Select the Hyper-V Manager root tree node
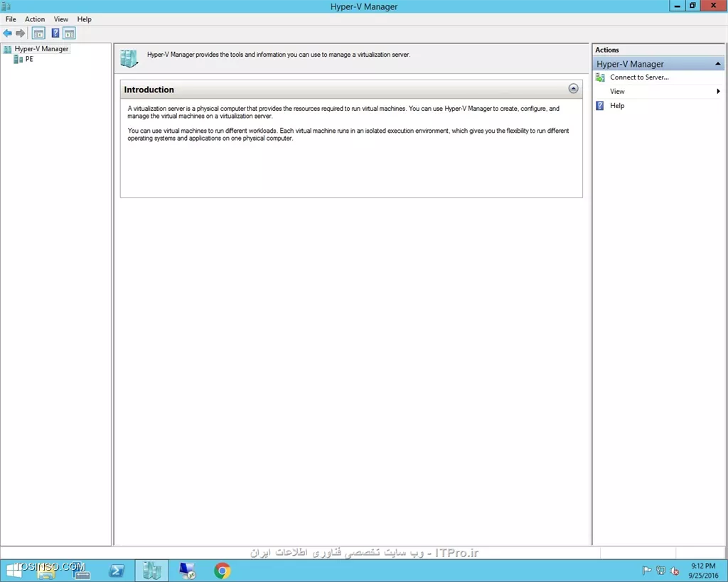This screenshot has width=728, height=582. coord(41,49)
